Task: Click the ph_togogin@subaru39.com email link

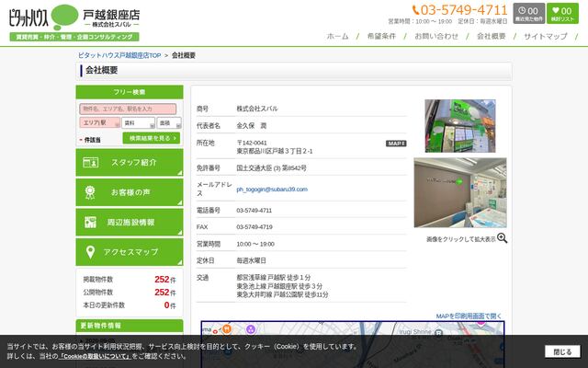Action: pyautogui.click(x=272, y=190)
